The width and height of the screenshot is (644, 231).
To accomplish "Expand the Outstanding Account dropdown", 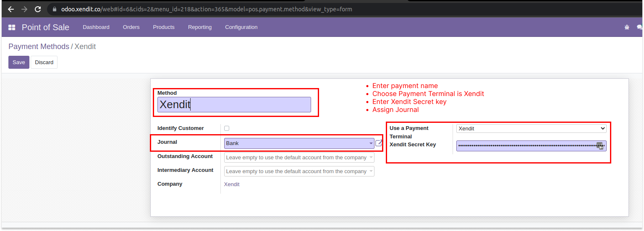I will click(x=299, y=158).
